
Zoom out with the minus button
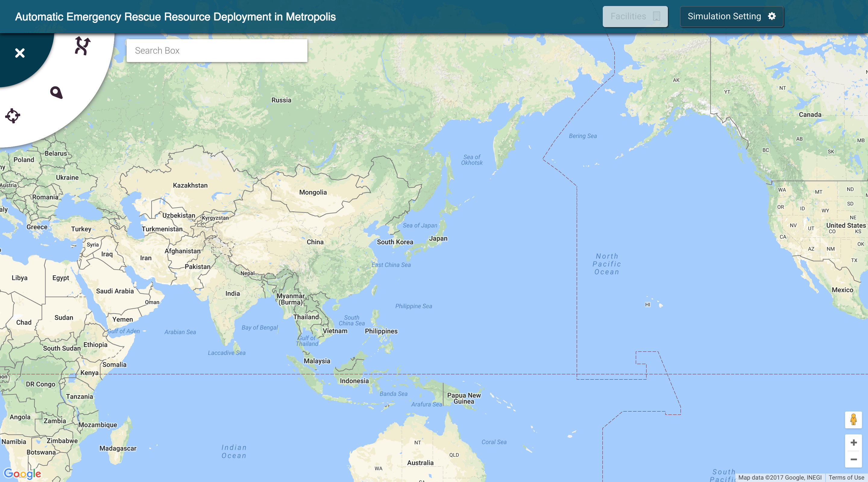click(853, 459)
